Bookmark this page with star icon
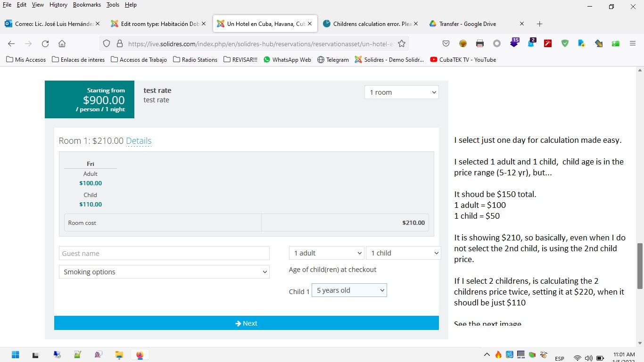The image size is (644, 362). (x=402, y=44)
